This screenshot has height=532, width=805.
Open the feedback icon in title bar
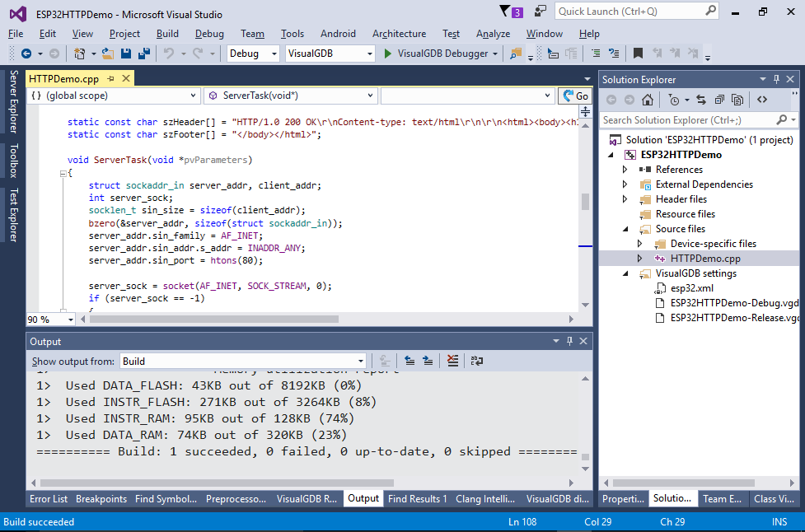(x=540, y=12)
